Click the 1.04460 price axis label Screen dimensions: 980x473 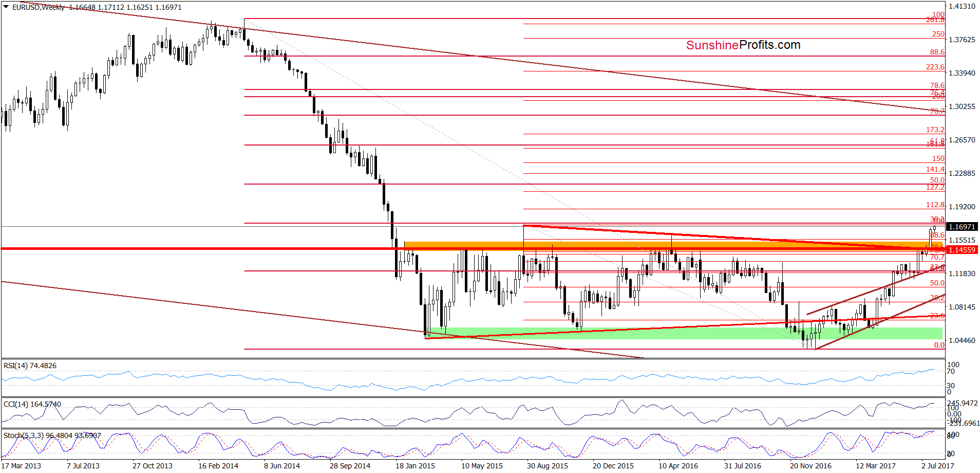click(x=962, y=340)
